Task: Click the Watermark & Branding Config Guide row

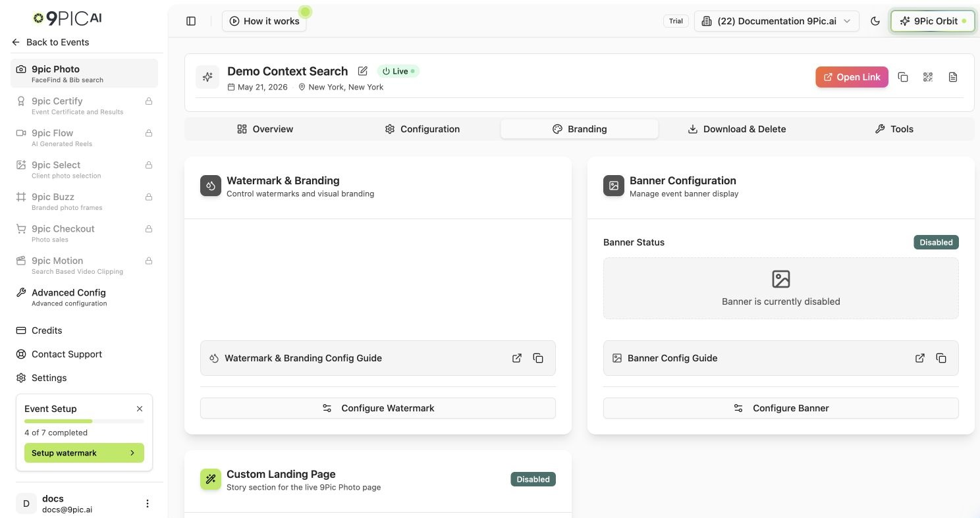Action: pos(378,358)
